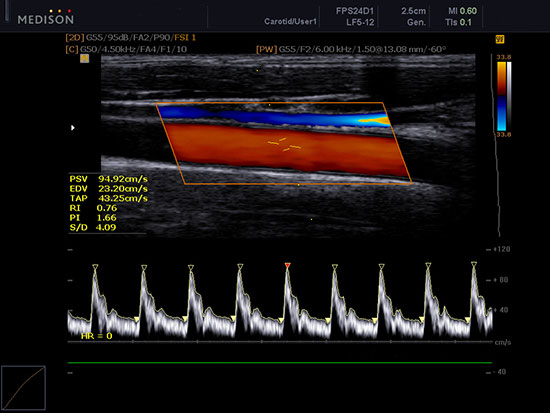Click the orange icon above color bar
Screen dimensions: 550x413
(500, 39)
